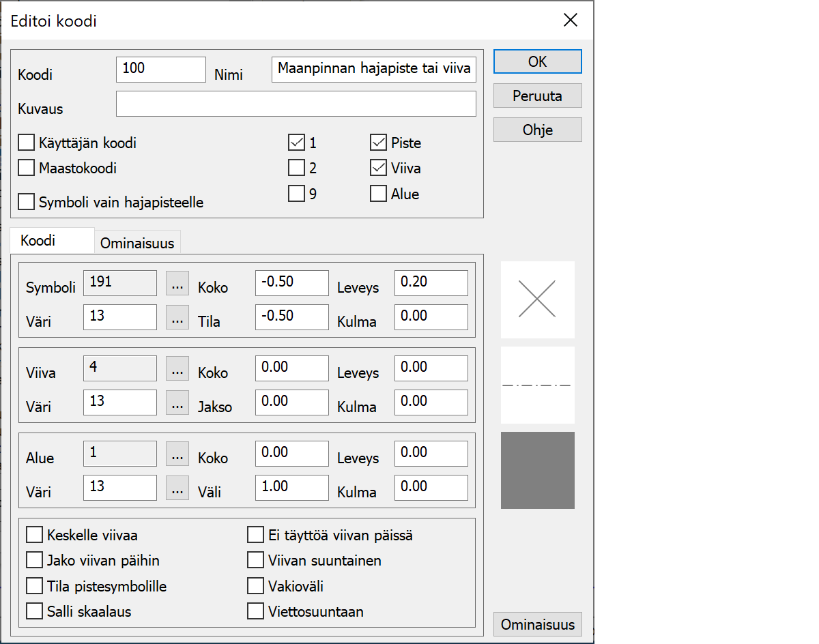Enable the Käyttäjän koodi checkbox
This screenshot has width=819, height=644.
[27, 143]
